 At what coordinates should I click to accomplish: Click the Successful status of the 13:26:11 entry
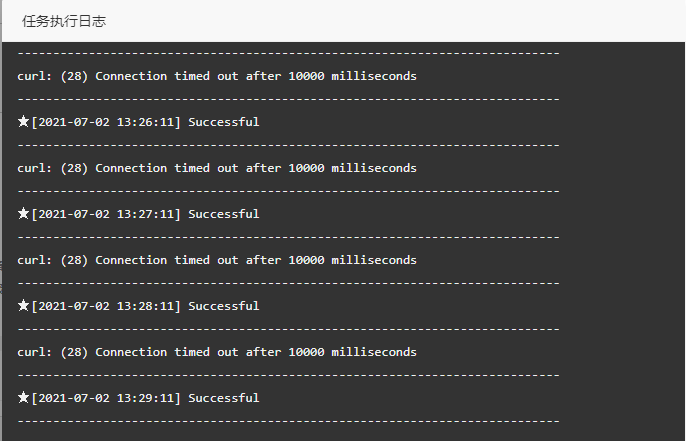click(x=223, y=122)
